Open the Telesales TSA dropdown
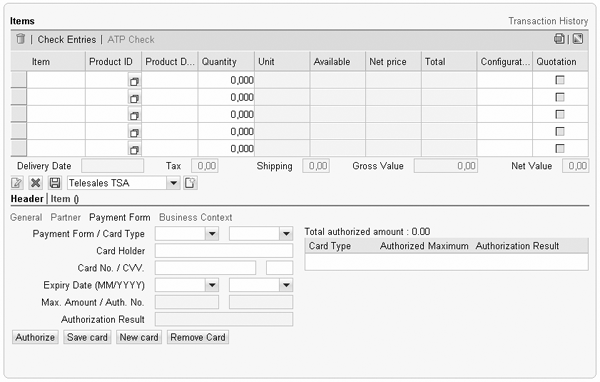 pos(173,183)
